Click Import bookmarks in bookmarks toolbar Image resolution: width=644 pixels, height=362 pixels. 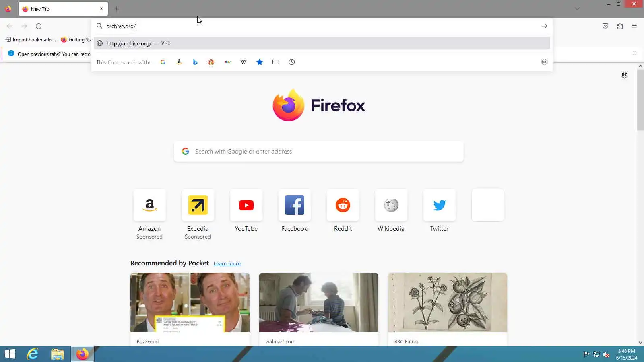tap(31, 40)
